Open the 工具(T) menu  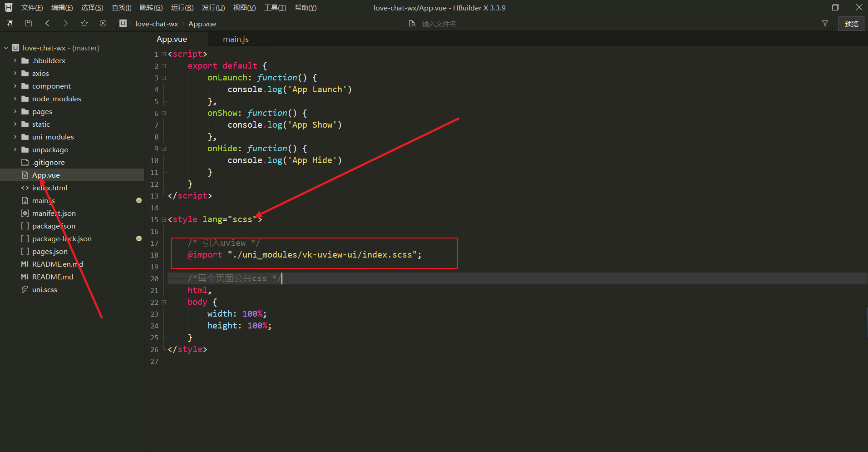click(275, 8)
